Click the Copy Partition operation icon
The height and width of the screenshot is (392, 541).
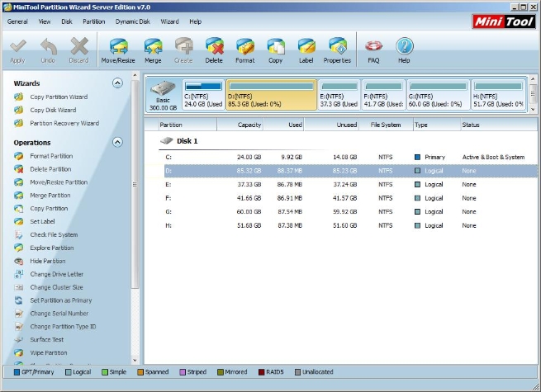click(x=19, y=209)
